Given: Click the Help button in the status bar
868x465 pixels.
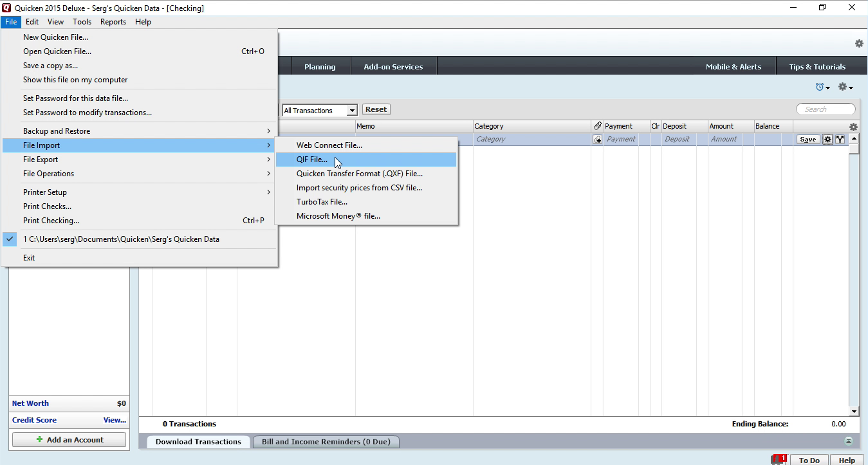Looking at the screenshot, I should 847,460.
